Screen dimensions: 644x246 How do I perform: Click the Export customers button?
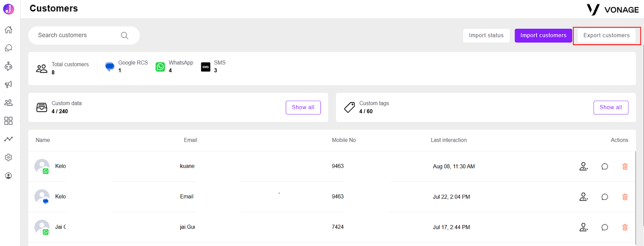(607, 35)
